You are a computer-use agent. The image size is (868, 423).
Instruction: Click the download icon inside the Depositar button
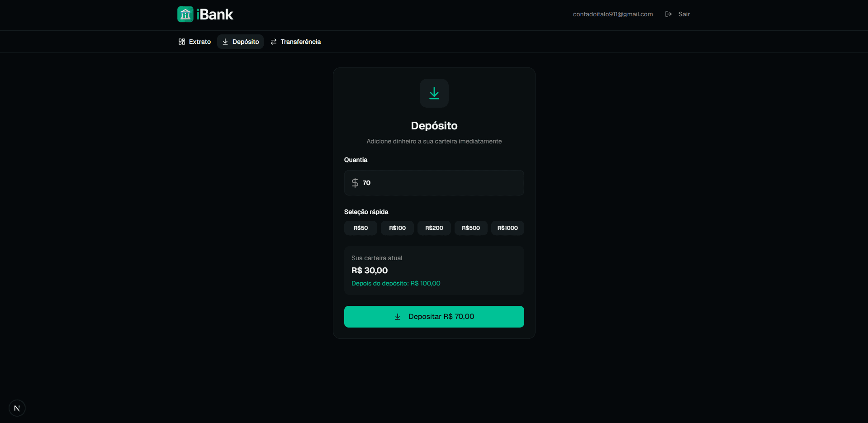[x=397, y=316]
